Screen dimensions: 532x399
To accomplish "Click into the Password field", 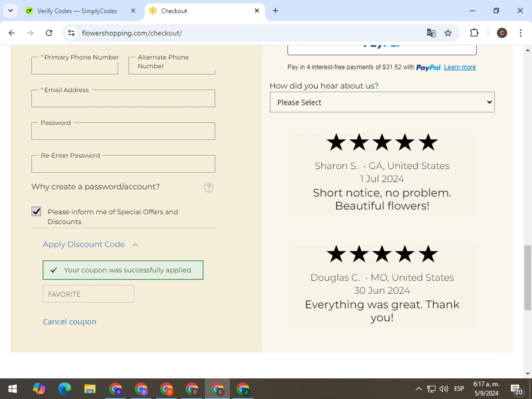I will [x=123, y=131].
